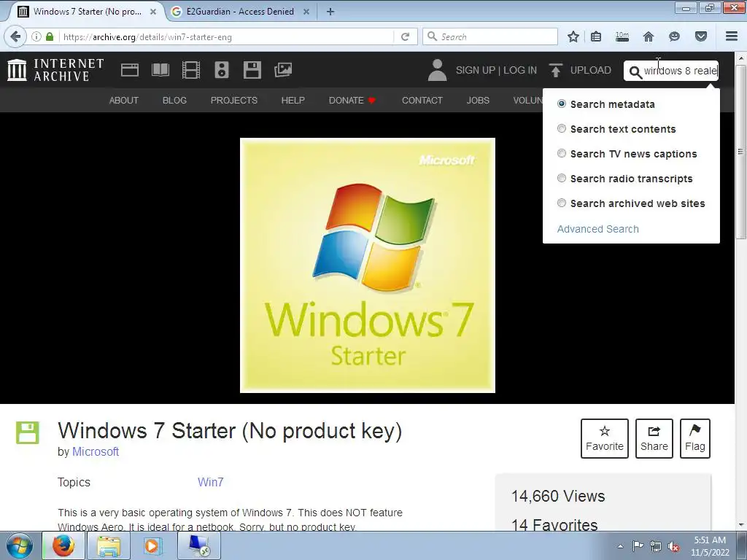Open the BLOG menu item
747x560 pixels.
pyautogui.click(x=174, y=101)
